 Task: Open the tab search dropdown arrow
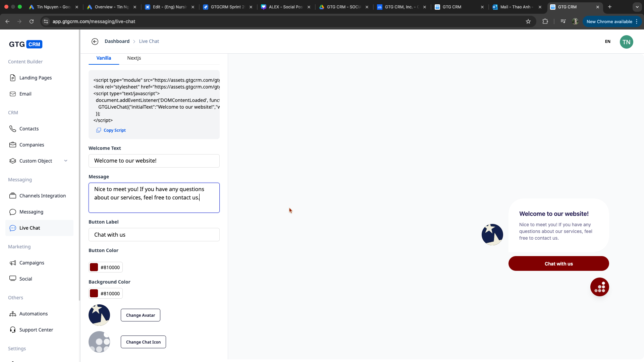[x=637, y=7]
